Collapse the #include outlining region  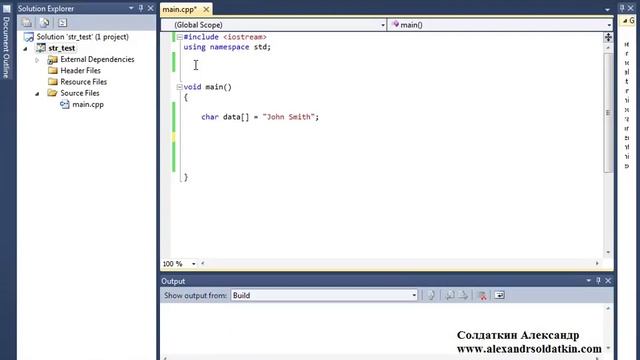pos(179,37)
